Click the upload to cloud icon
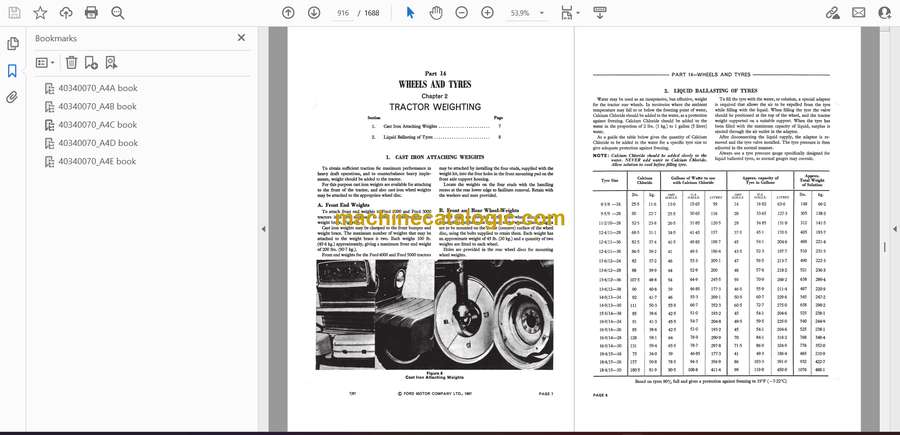The width and height of the screenshot is (900, 435). pyautogui.click(x=66, y=13)
